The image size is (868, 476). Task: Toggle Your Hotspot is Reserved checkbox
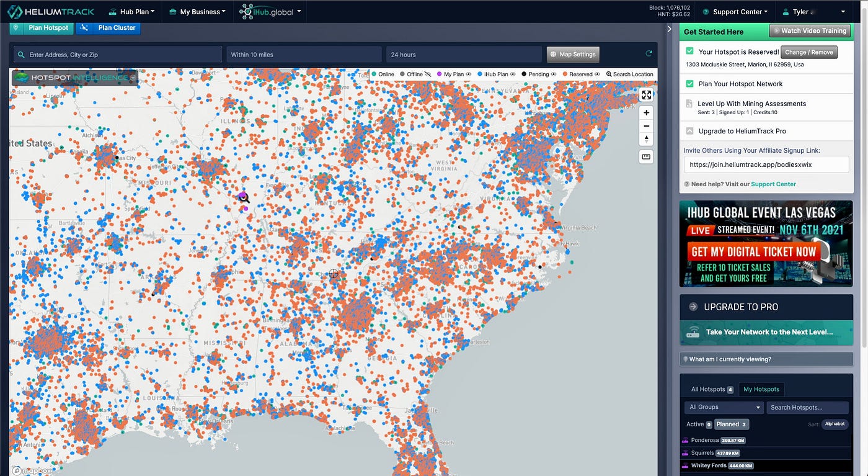pos(689,52)
